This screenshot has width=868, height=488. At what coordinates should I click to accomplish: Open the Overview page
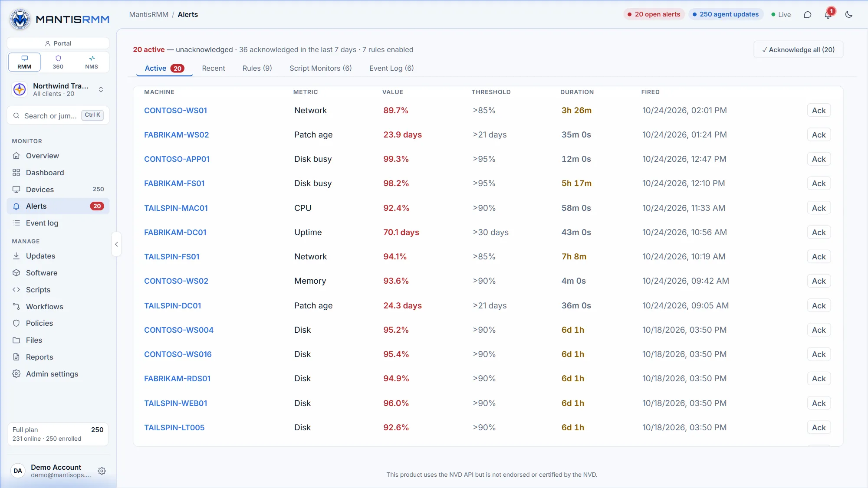58,156
